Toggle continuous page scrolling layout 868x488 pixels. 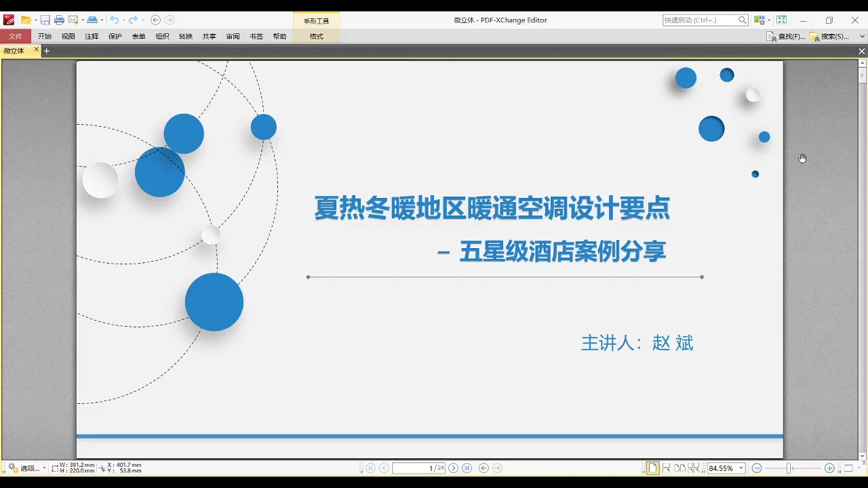666,468
